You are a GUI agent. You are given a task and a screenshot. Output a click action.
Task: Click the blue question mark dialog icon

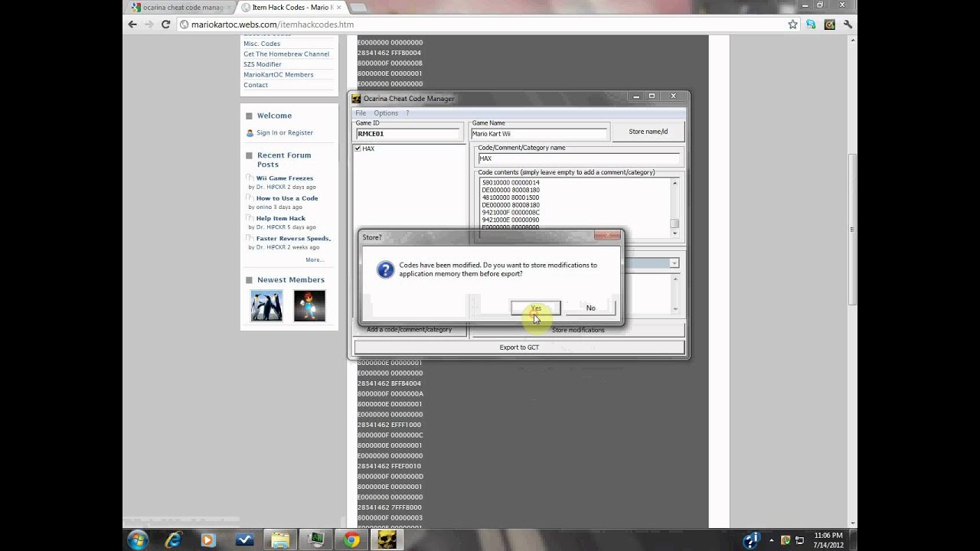(x=385, y=269)
